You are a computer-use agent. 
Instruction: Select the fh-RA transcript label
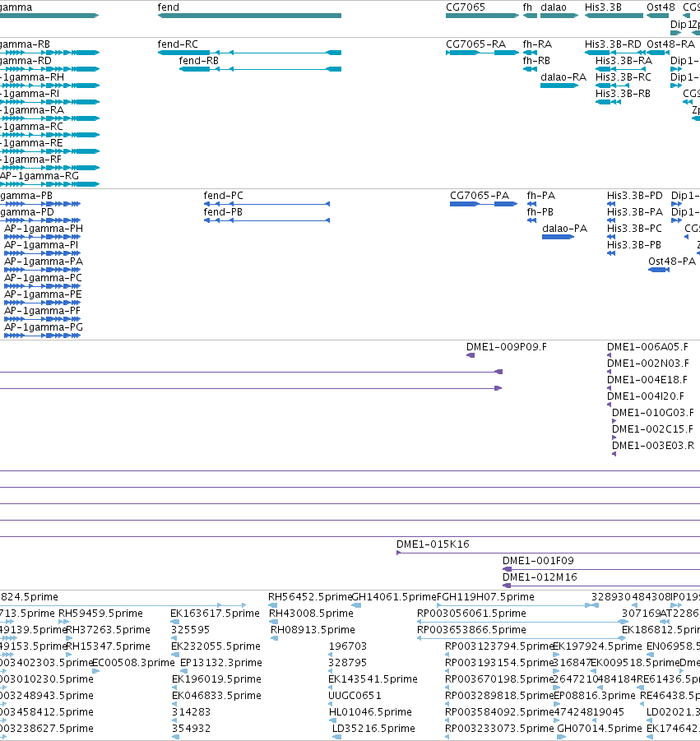tap(537, 44)
